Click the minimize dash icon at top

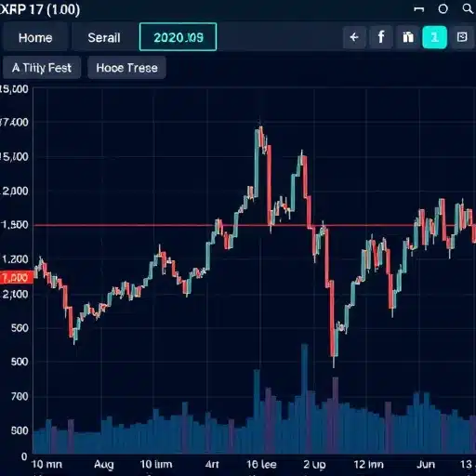tap(419, 9)
